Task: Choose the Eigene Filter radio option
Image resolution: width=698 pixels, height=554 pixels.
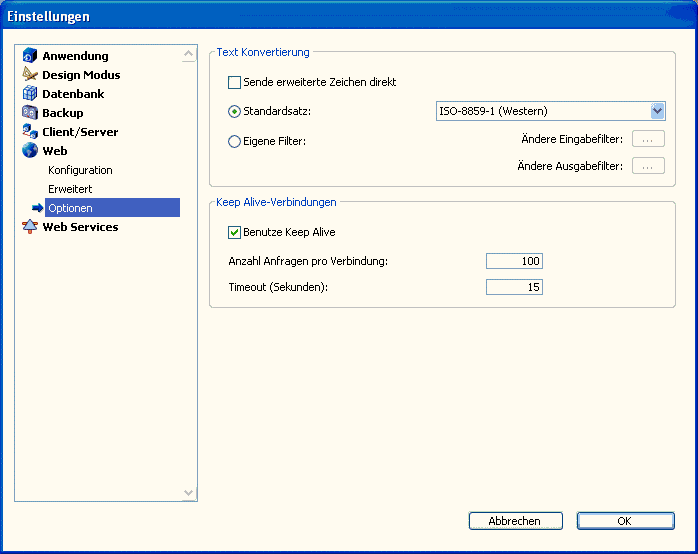Action: (x=235, y=141)
